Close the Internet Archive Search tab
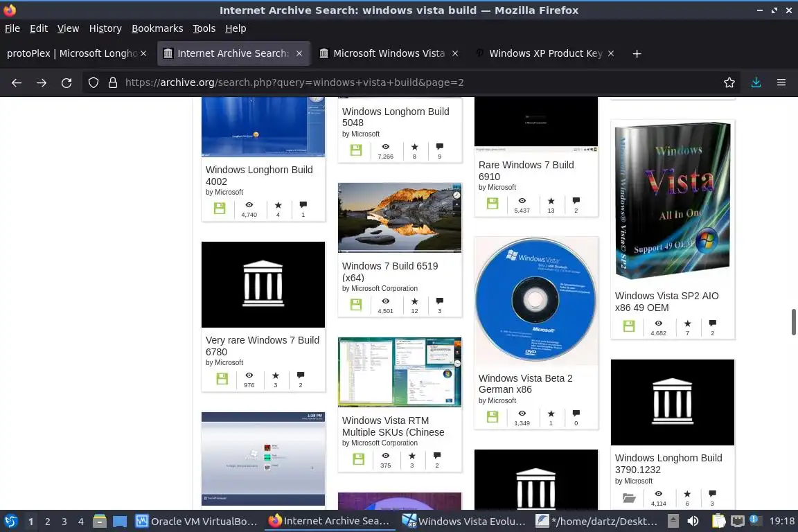Image resolution: width=798 pixels, height=532 pixels. coord(299,53)
